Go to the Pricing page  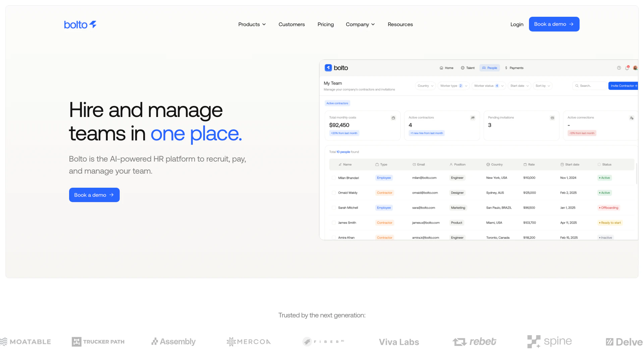(325, 24)
